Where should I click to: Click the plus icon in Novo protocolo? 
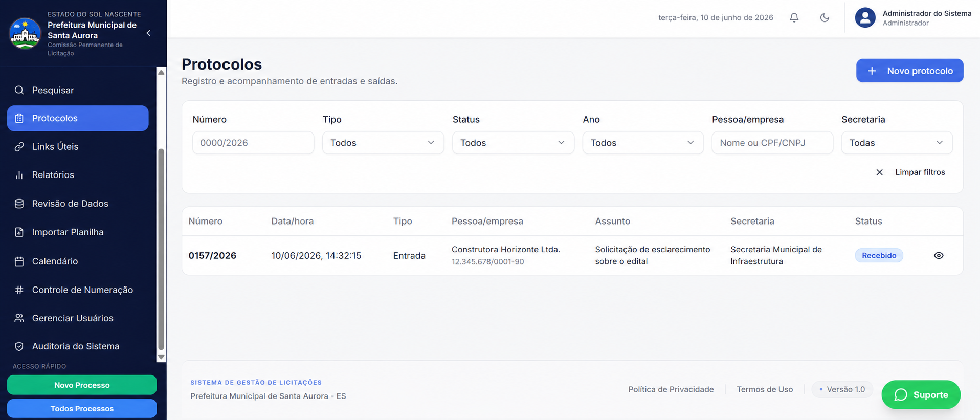click(x=872, y=71)
